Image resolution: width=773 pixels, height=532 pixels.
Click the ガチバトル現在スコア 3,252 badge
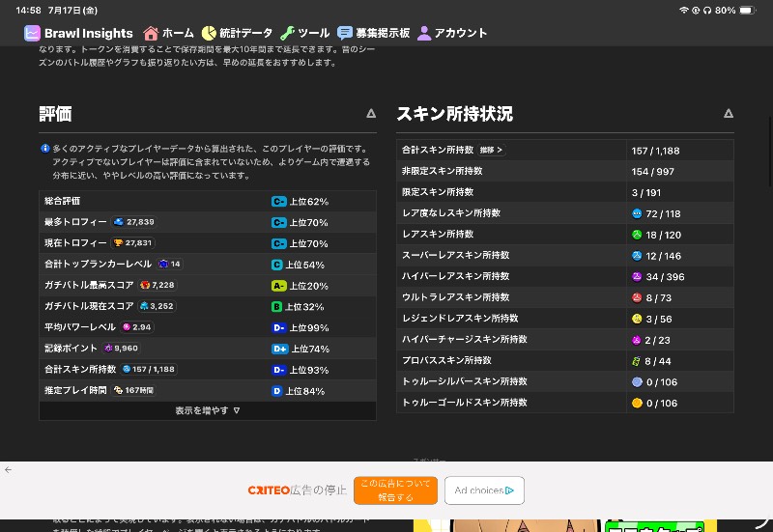(x=157, y=306)
